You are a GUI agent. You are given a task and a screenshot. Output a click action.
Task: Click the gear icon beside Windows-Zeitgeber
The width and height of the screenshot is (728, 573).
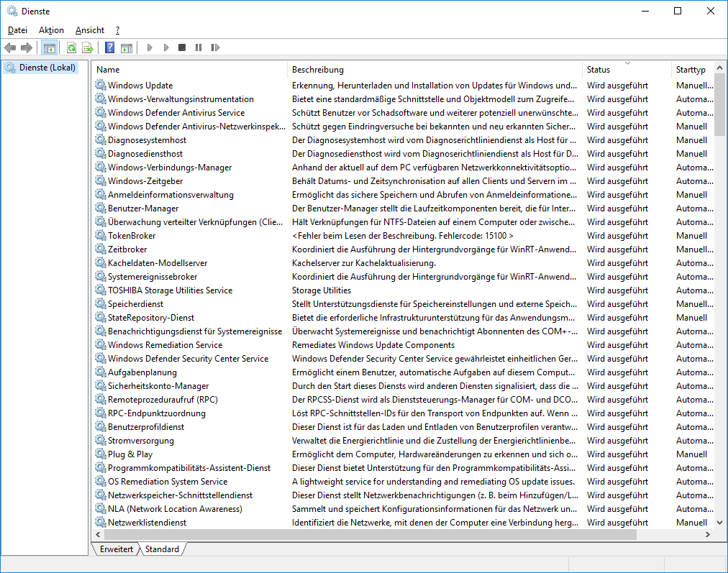pos(100,180)
